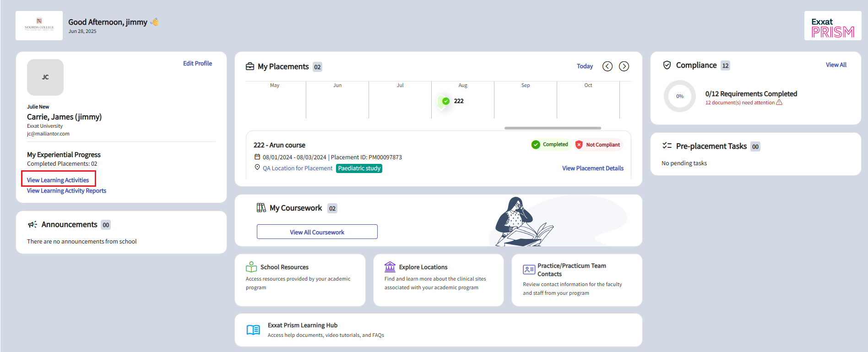Screen dimensions: 868x352
Task: Jump to Today in placements timeline
Action: click(585, 66)
